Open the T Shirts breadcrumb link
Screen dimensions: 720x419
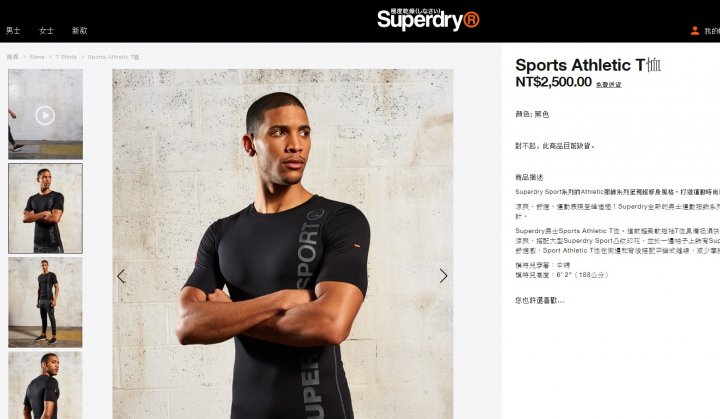click(66, 57)
